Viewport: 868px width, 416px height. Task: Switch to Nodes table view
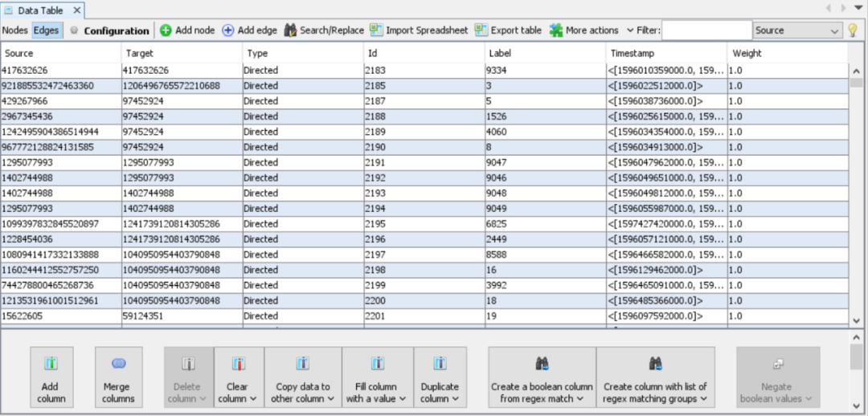(x=14, y=31)
